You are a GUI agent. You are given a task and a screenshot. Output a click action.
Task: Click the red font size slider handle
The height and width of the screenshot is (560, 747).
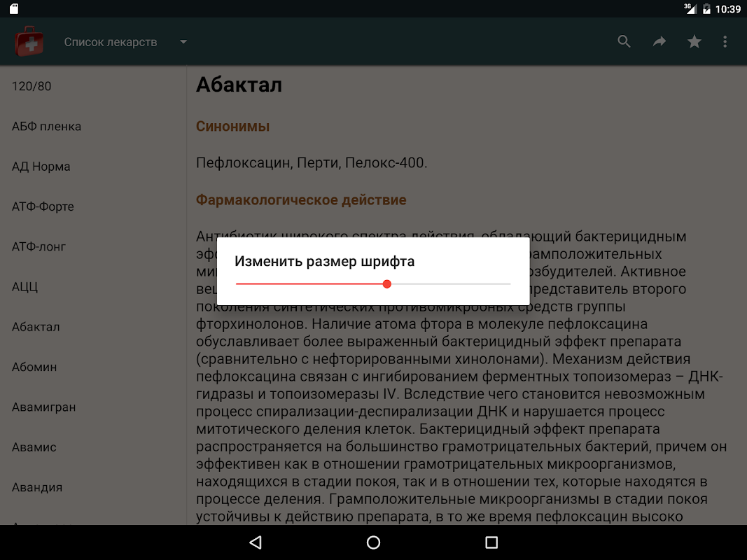pyautogui.click(x=387, y=283)
